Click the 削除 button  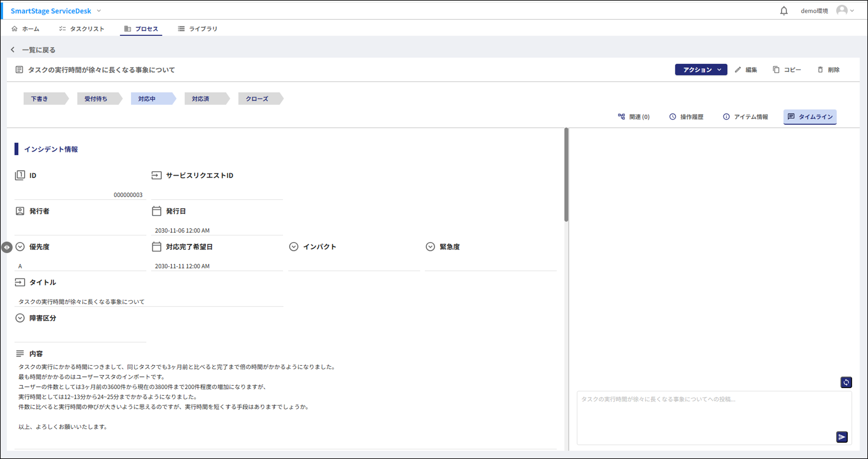coord(828,70)
